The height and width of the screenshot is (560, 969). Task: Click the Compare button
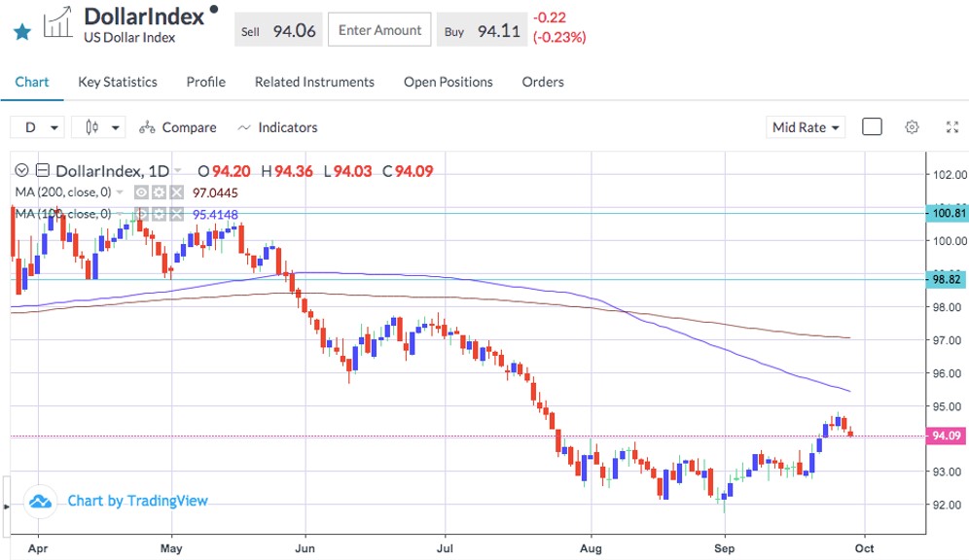click(178, 127)
